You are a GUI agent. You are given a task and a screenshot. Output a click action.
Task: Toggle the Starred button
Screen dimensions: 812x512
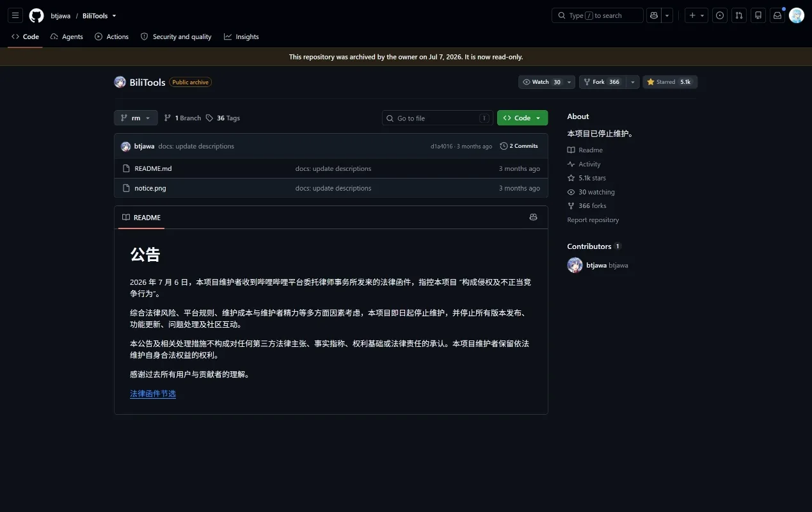click(x=670, y=82)
